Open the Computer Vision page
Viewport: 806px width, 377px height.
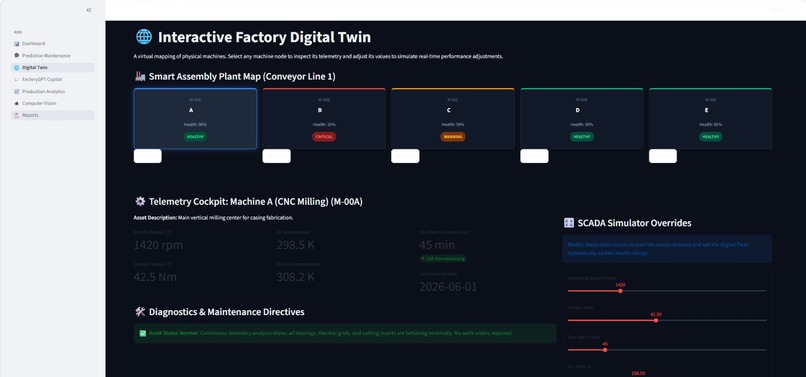[x=53, y=103]
